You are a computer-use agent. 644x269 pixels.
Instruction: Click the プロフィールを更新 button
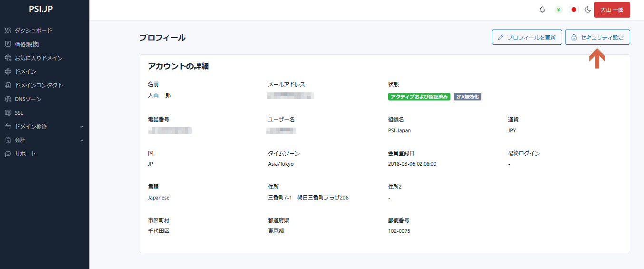coord(527,37)
